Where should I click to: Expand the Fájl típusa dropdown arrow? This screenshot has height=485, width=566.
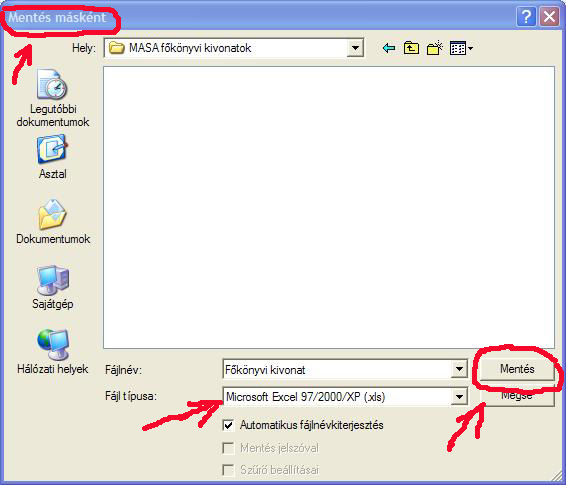click(x=459, y=397)
